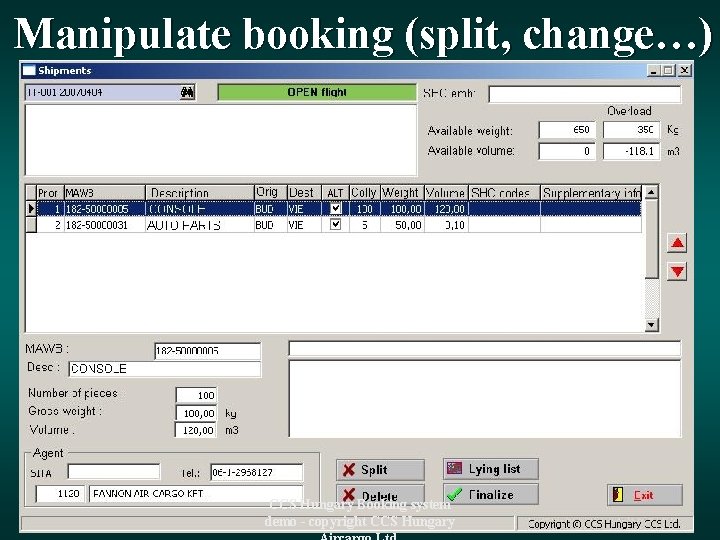
Task: Click the Description column header
Action: (200, 192)
